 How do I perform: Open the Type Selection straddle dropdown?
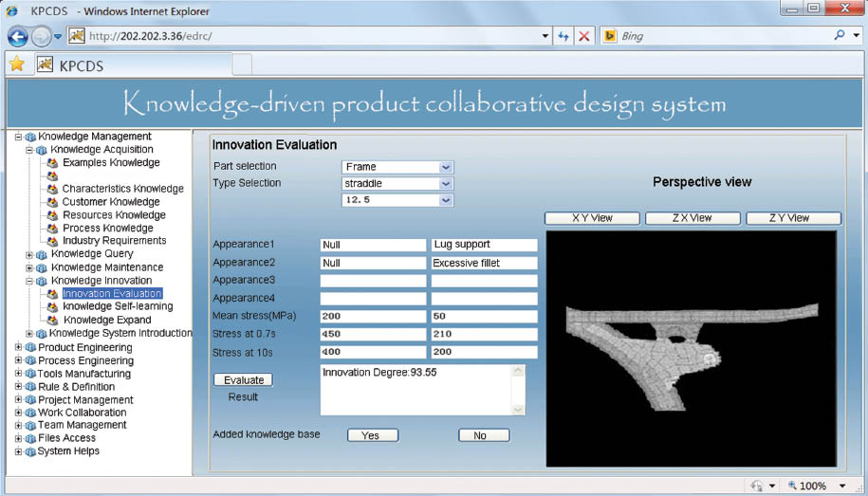(x=446, y=183)
